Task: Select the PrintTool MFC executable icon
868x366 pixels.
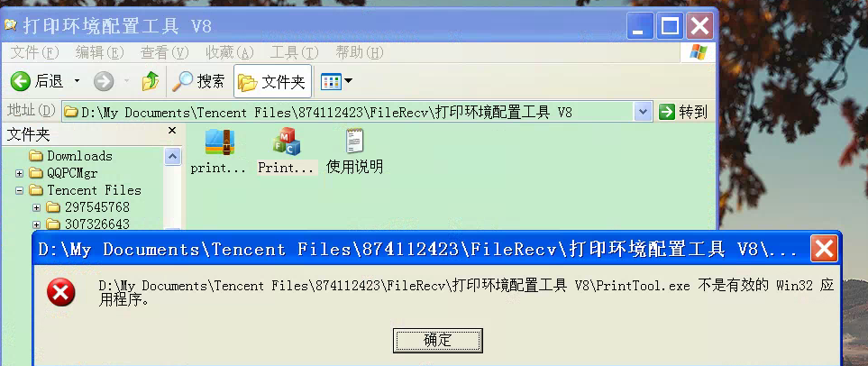Action: click(287, 142)
